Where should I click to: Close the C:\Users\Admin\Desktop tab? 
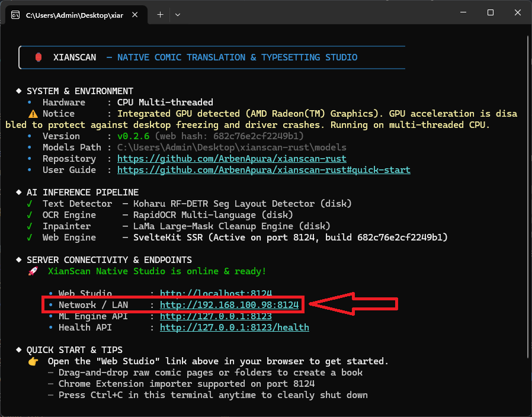click(x=134, y=15)
